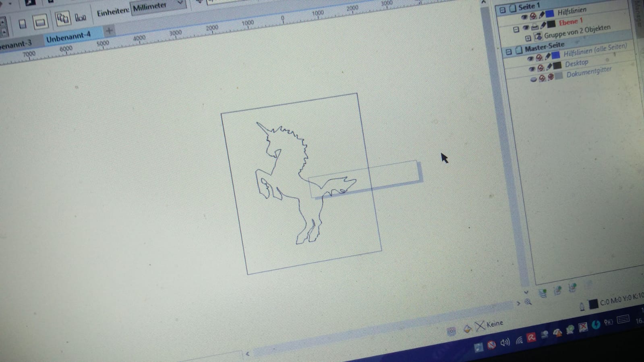Toggle printing for the Desktop layer
Screen dimensions: 644x362
[x=541, y=68]
